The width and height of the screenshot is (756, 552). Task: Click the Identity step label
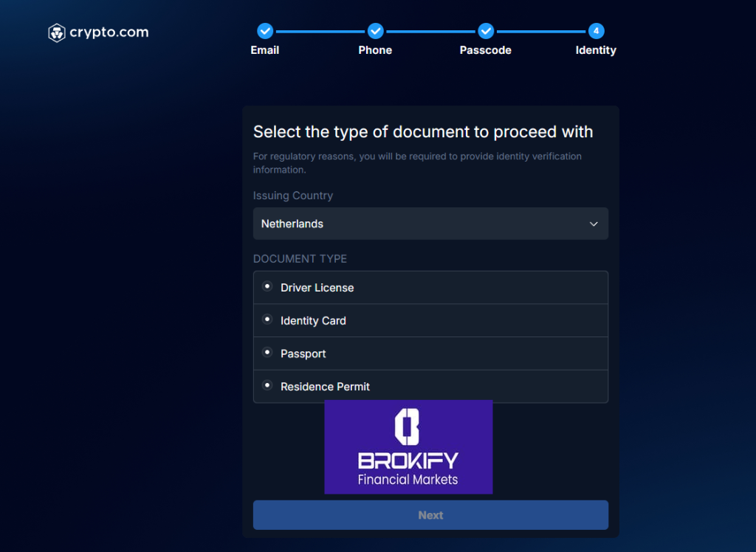596,50
